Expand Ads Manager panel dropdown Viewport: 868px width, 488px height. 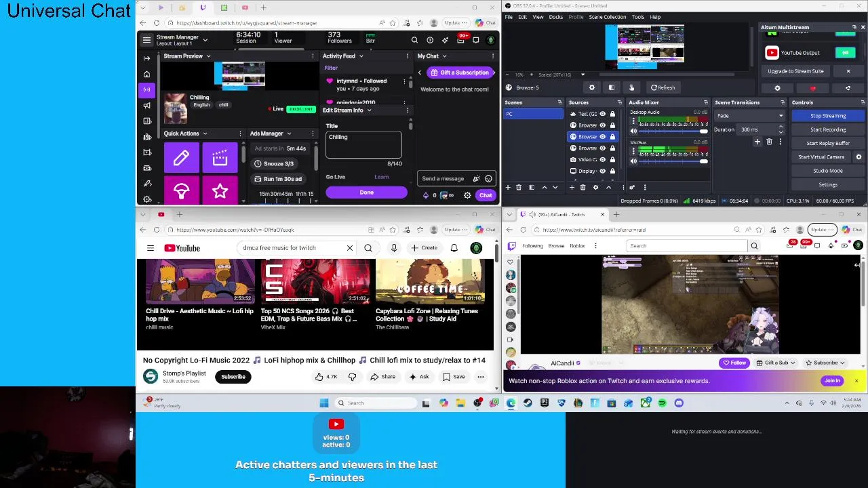click(289, 134)
